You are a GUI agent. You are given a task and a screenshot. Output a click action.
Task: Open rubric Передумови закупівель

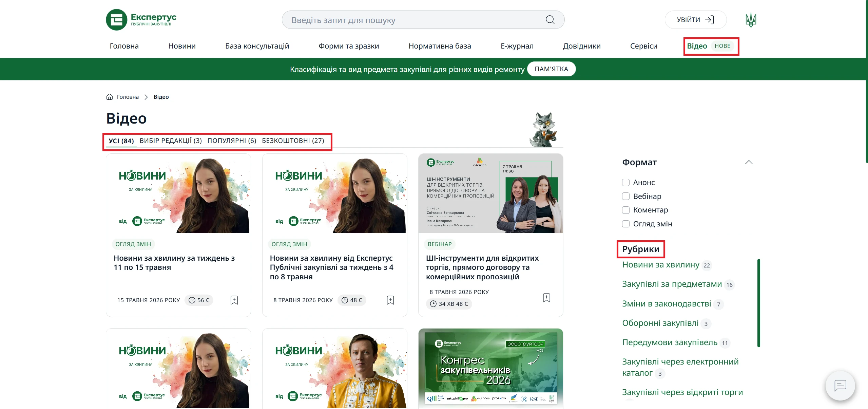pyautogui.click(x=670, y=342)
